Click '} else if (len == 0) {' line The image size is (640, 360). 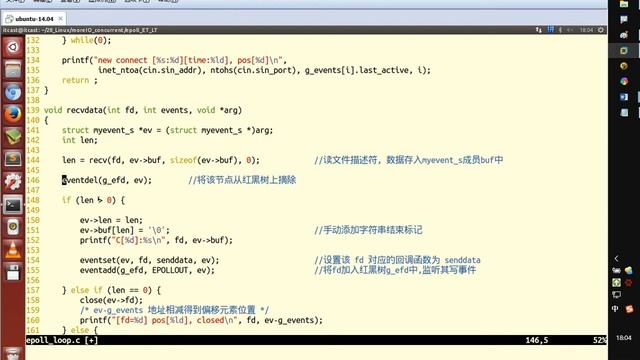pos(111,290)
